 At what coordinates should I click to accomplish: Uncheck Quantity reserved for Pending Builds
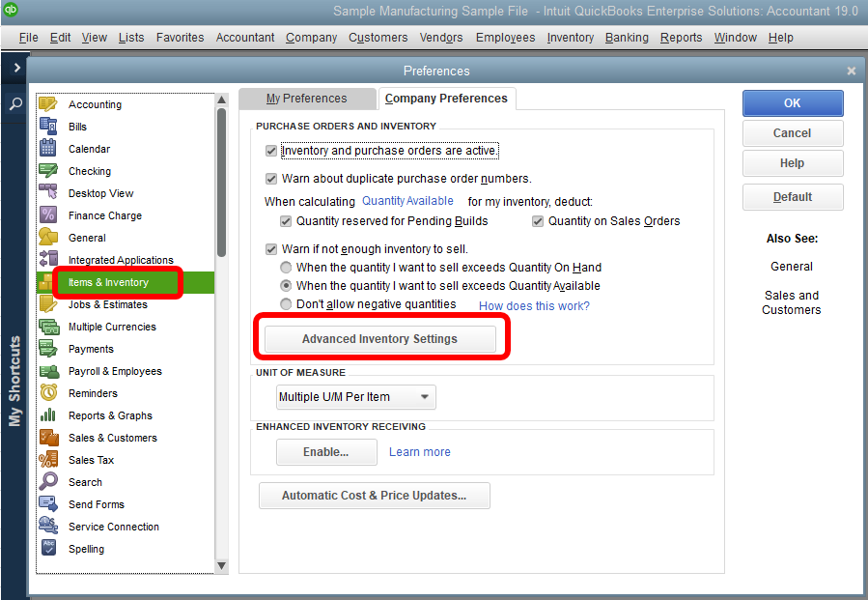point(286,221)
